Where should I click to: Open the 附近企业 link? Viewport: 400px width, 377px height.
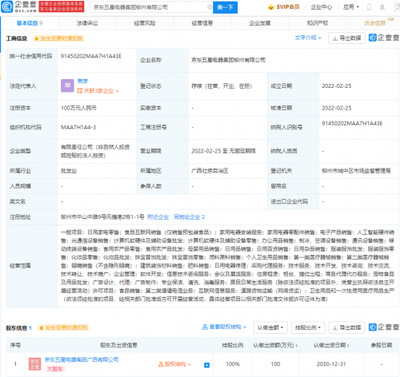click(x=158, y=217)
